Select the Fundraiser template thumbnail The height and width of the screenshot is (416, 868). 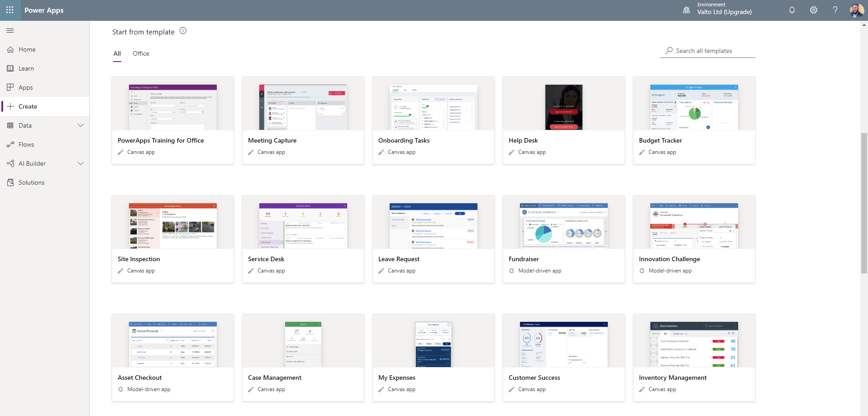[x=564, y=226]
